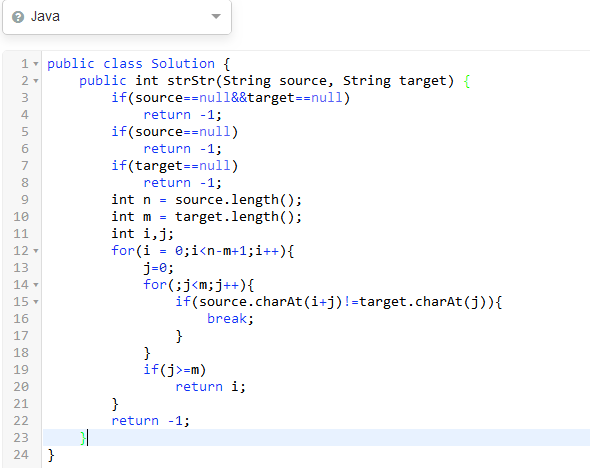This screenshot has width=590, height=468.
Task: Click the green closing brace on line 23
Action: 83,438
